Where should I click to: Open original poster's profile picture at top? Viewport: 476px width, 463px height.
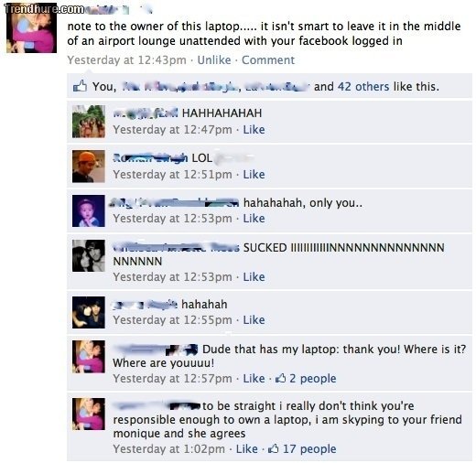tap(31, 29)
